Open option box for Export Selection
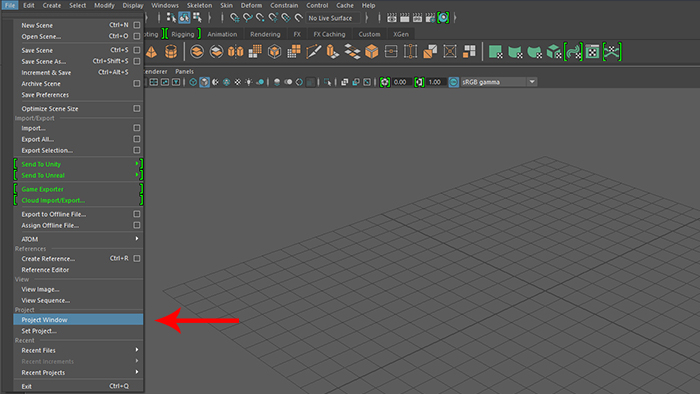The width and height of the screenshot is (700, 394). tap(137, 150)
